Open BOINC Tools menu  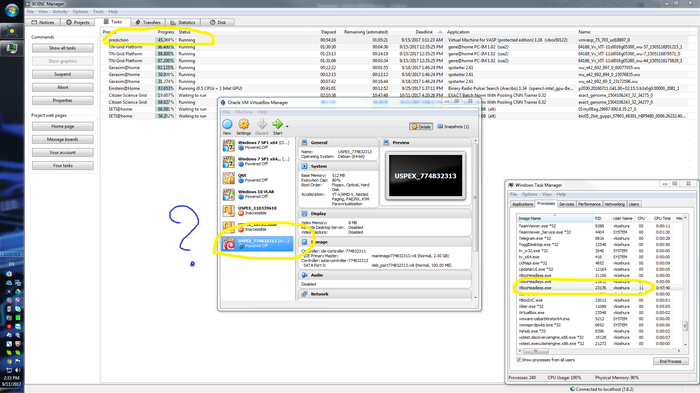pos(98,12)
